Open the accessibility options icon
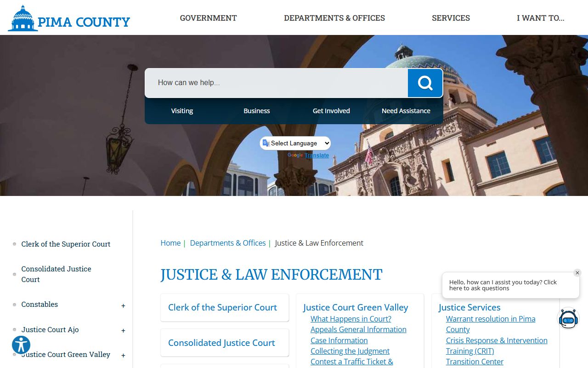 pos(21,345)
